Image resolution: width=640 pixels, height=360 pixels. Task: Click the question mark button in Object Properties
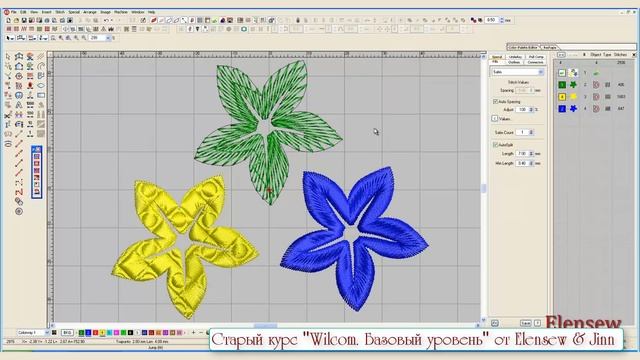pyautogui.click(x=538, y=323)
